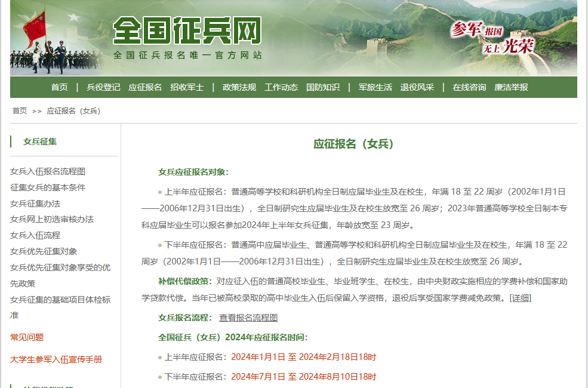Open 退役风采 navigation item

417,87
